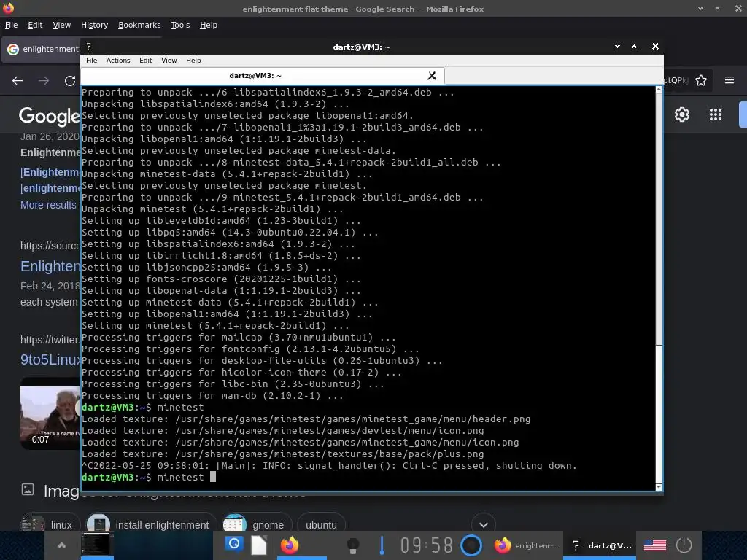Viewport: 747px width, 560px height.
Task: Open the terminal's View menu
Action: (x=169, y=61)
